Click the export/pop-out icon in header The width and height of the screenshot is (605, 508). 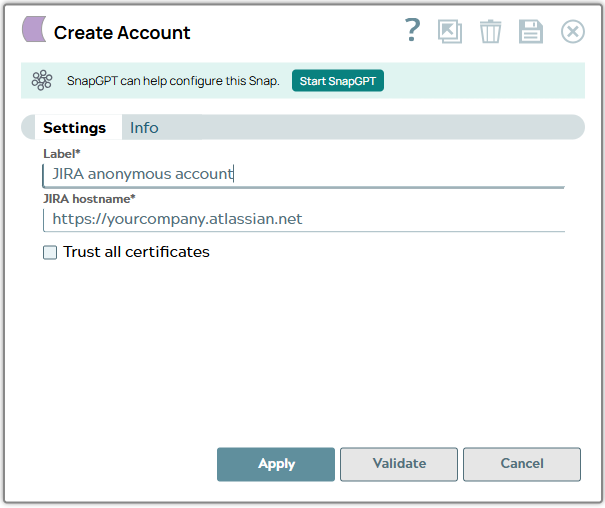click(x=450, y=31)
